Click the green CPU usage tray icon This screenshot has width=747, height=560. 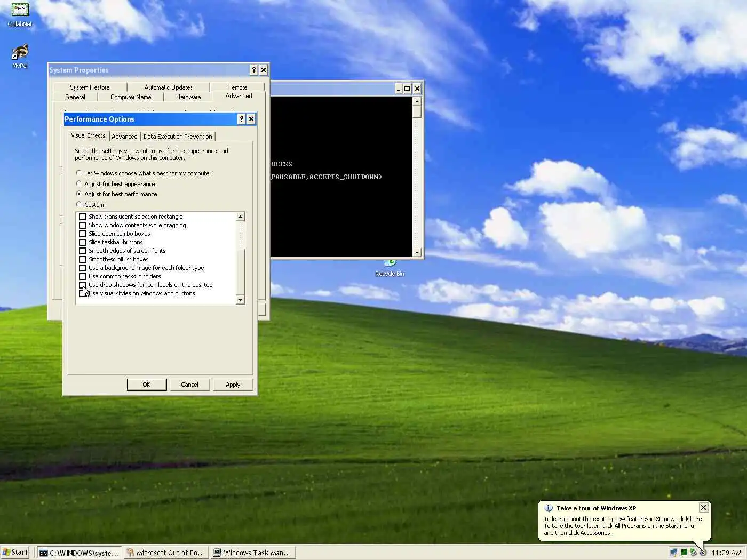click(684, 553)
